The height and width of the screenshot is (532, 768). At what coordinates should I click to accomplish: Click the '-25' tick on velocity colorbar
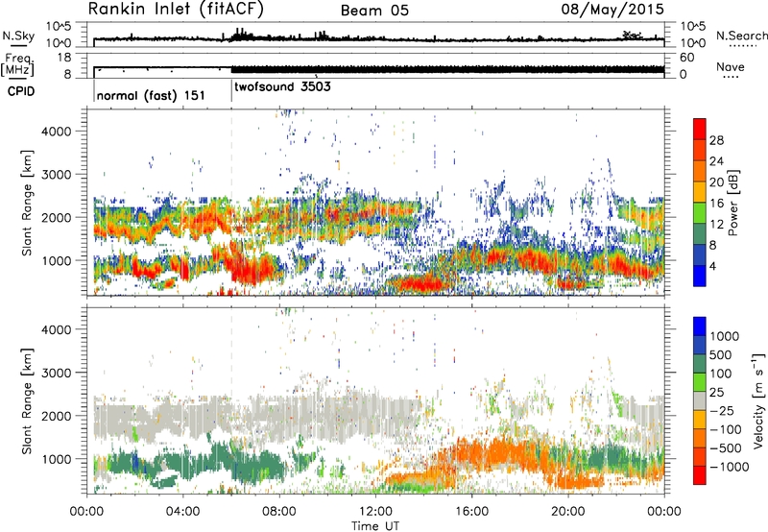click(722, 410)
